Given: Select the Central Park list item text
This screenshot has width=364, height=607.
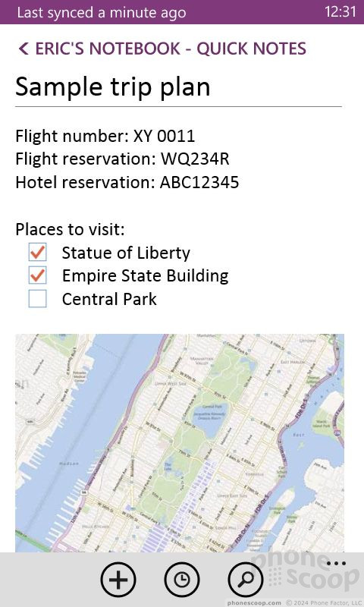Looking at the screenshot, I should (109, 299).
